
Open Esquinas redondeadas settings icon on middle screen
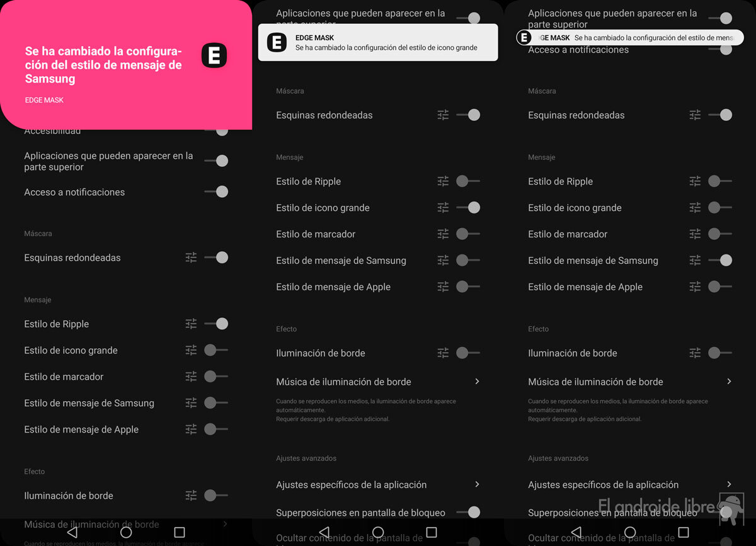tap(443, 115)
